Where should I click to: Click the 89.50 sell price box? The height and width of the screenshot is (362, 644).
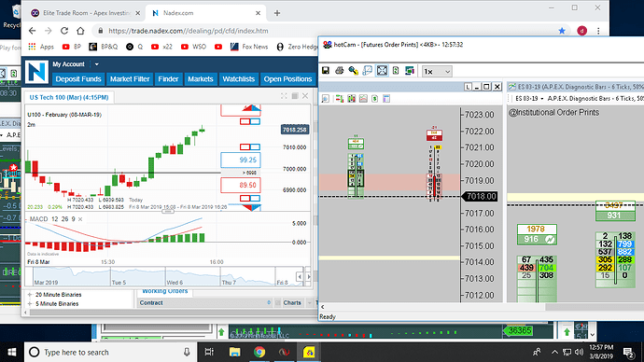(240, 185)
